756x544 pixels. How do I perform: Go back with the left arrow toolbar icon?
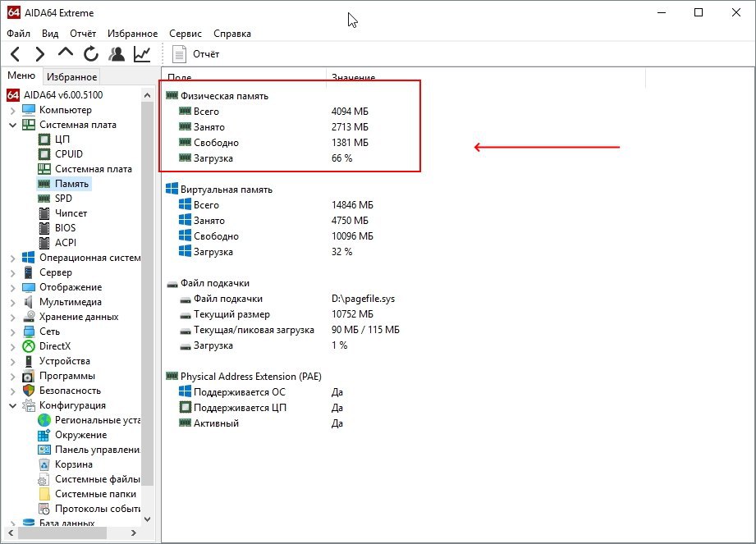(x=15, y=54)
